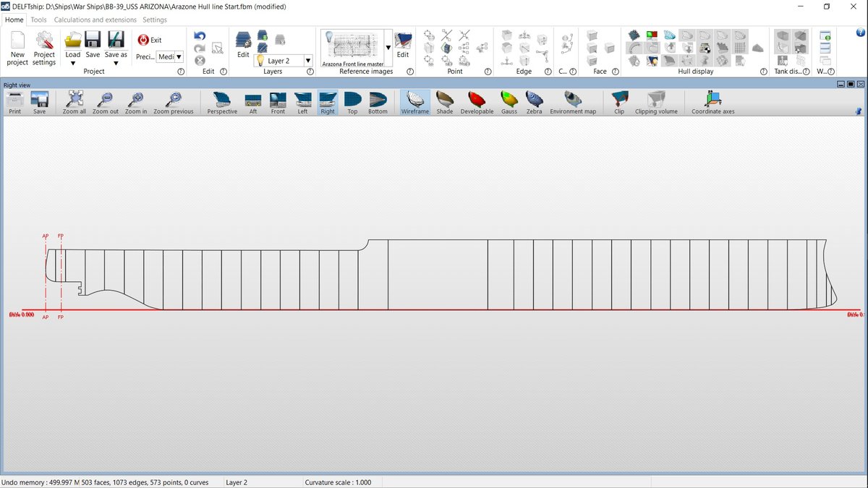Open the Layer 2 dropdown
The width and height of the screenshot is (868, 488).
pyautogui.click(x=308, y=61)
